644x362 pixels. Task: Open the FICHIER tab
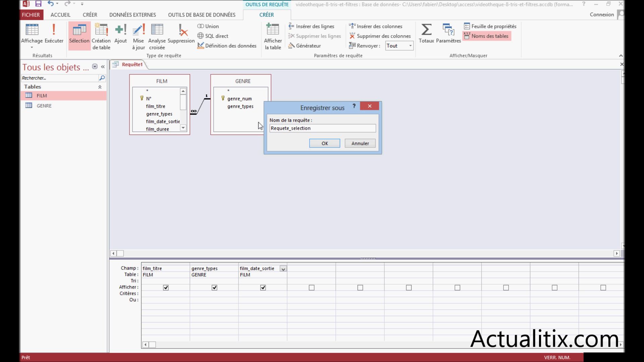click(x=31, y=15)
